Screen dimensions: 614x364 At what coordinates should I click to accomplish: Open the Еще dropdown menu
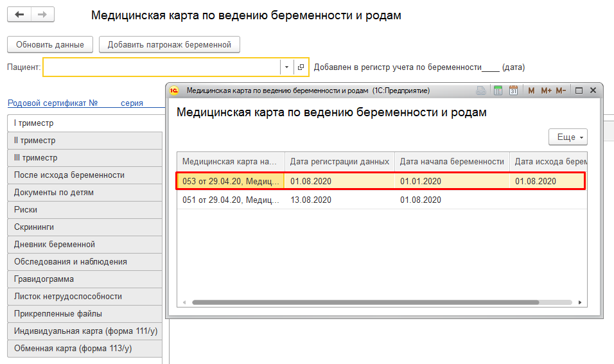[x=568, y=137]
